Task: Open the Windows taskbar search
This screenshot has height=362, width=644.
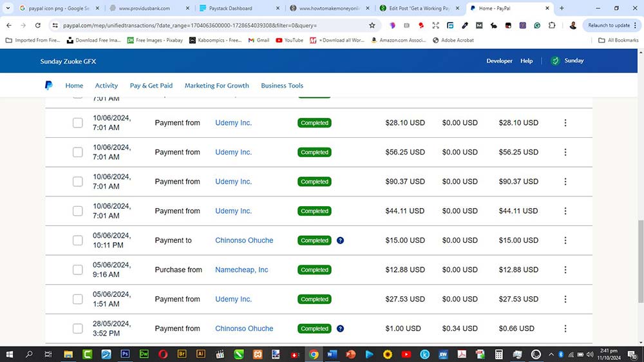Action: (29, 354)
